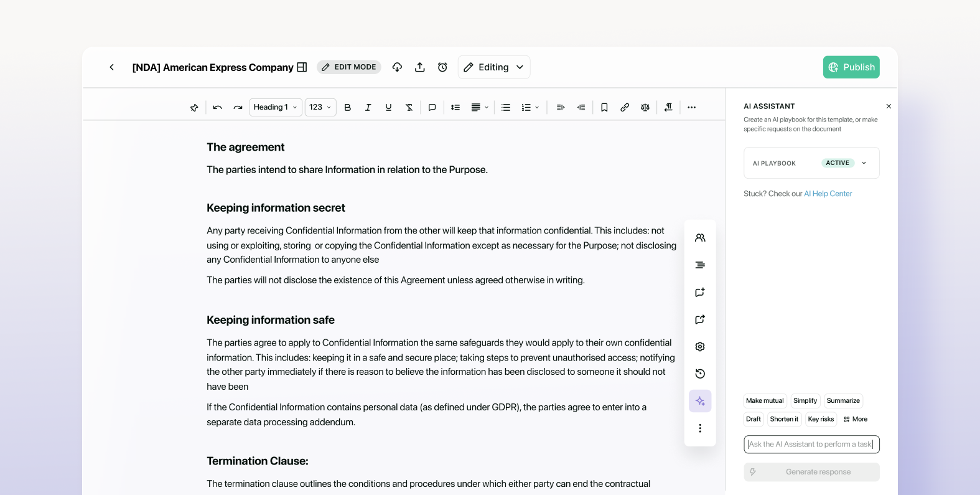This screenshot has width=980, height=495.
Task: Click the heading 'Keeping information safe'
Action: tap(271, 320)
